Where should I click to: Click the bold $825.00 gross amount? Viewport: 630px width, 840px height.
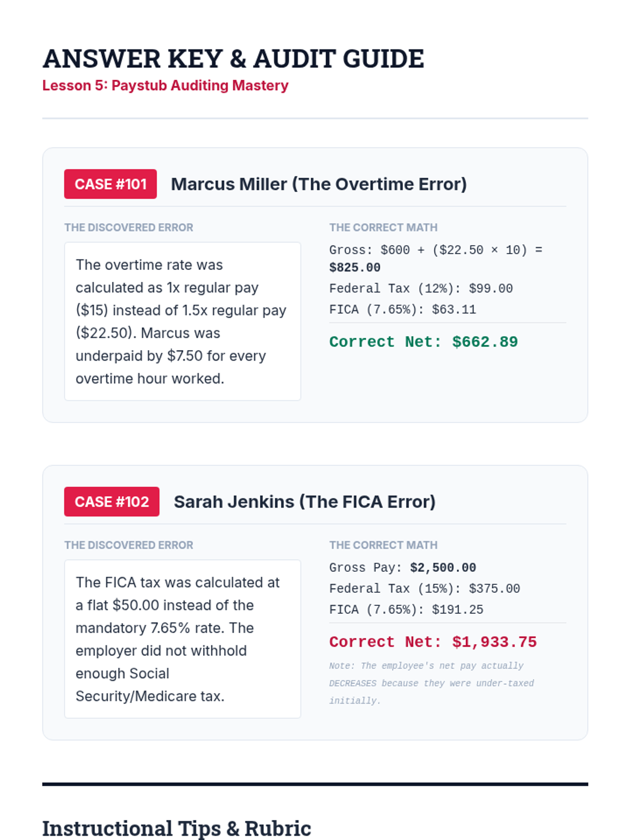(x=355, y=268)
